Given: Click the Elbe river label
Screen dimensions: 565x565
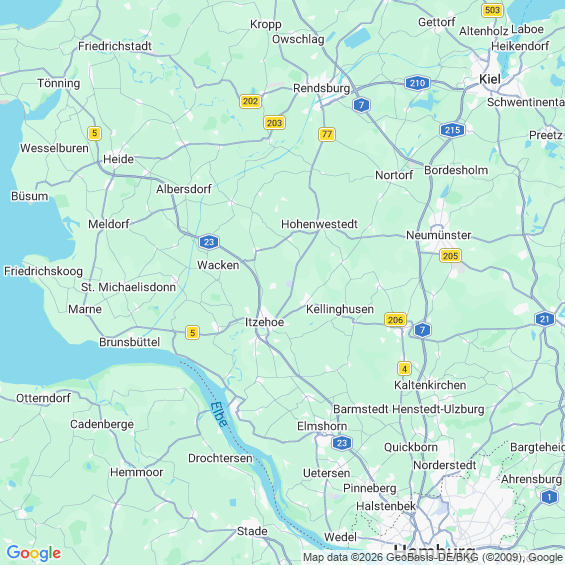Looking at the screenshot, I should tap(219, 414).
